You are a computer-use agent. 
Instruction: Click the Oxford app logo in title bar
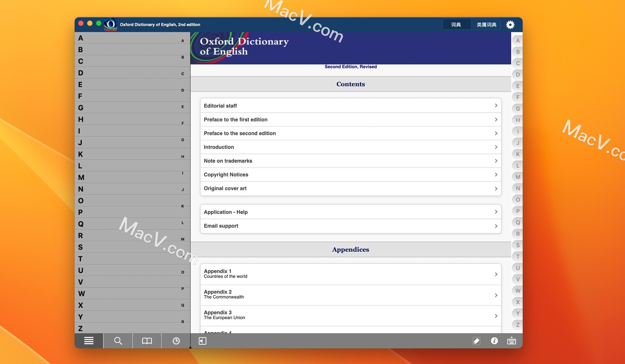tap(111, 24)
